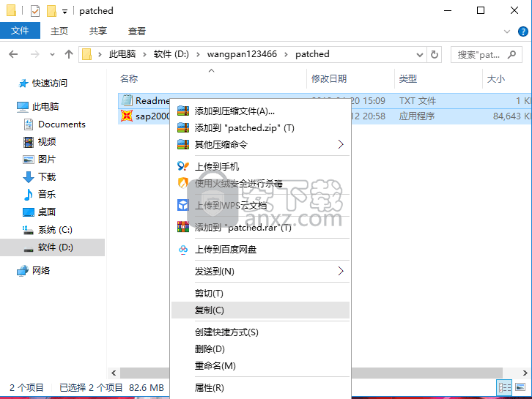Click the Documents folder icon in sidebar
This screenshot has height=399, width=532.
point(29,124)
